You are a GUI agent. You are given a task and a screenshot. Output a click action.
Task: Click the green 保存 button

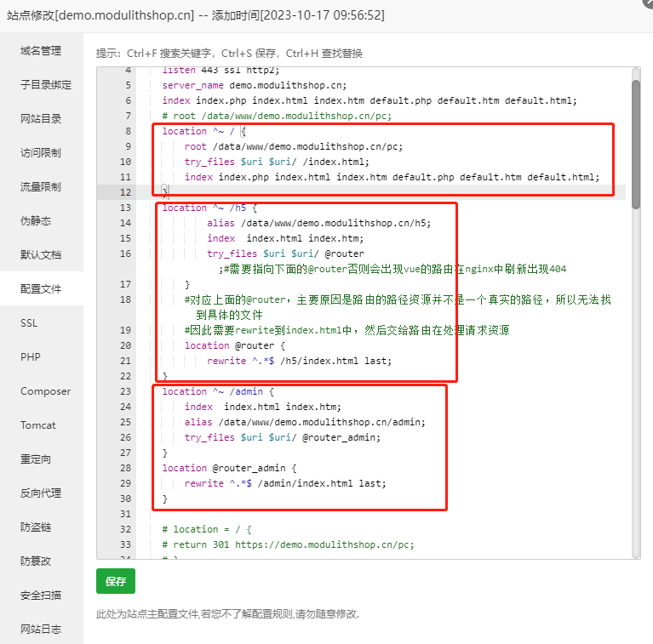click(116, 582)
